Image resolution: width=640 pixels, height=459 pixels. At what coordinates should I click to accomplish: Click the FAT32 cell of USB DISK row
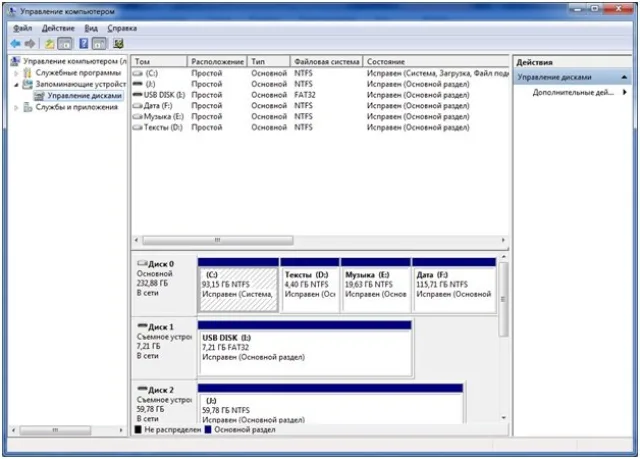[x=304, y=95]
